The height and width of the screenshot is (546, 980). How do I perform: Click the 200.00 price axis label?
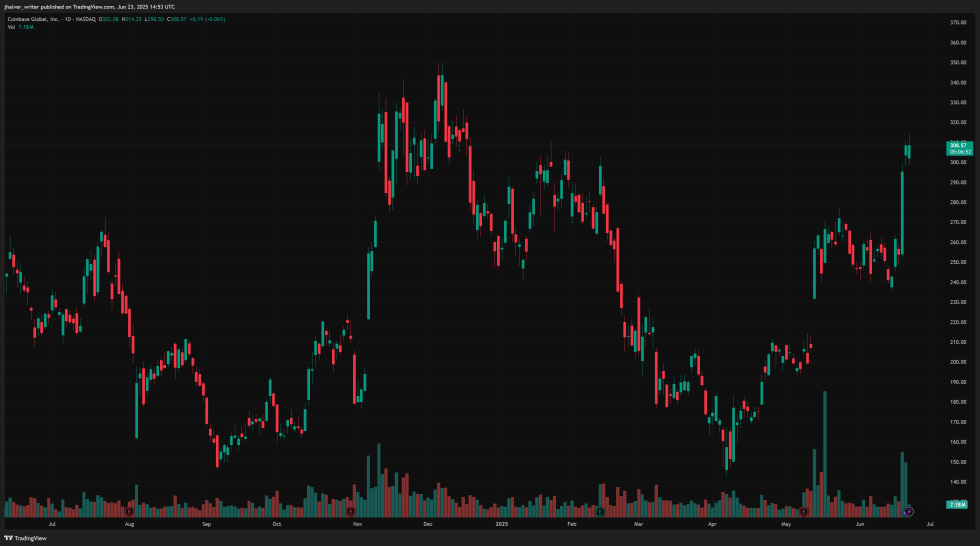coord(957,362)
